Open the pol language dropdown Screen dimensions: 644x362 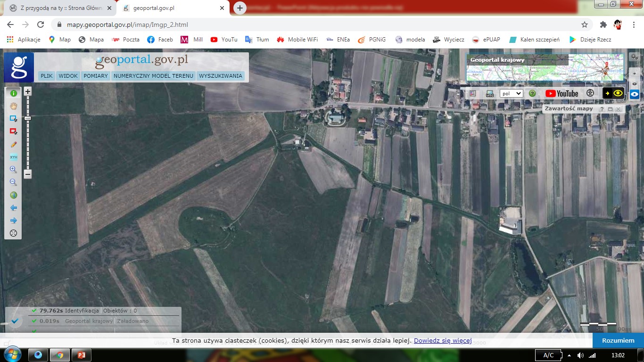(x=512, y=93)
